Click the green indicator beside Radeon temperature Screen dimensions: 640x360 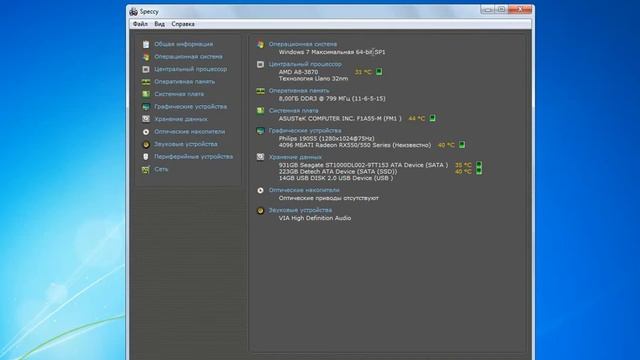coord(462,145)
